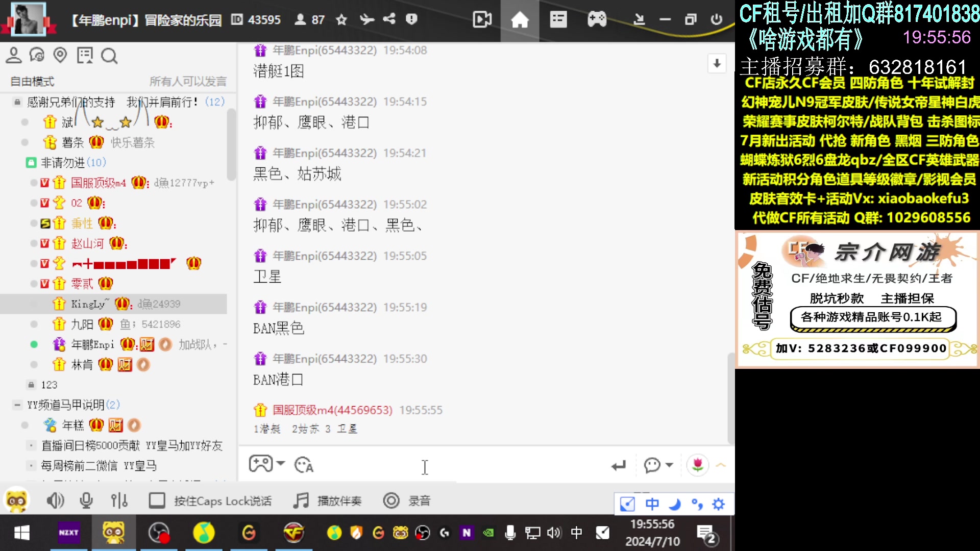Open the IME settings gear
The height and width of the screenshot is (551, 980).
click(x=719, y=504)
